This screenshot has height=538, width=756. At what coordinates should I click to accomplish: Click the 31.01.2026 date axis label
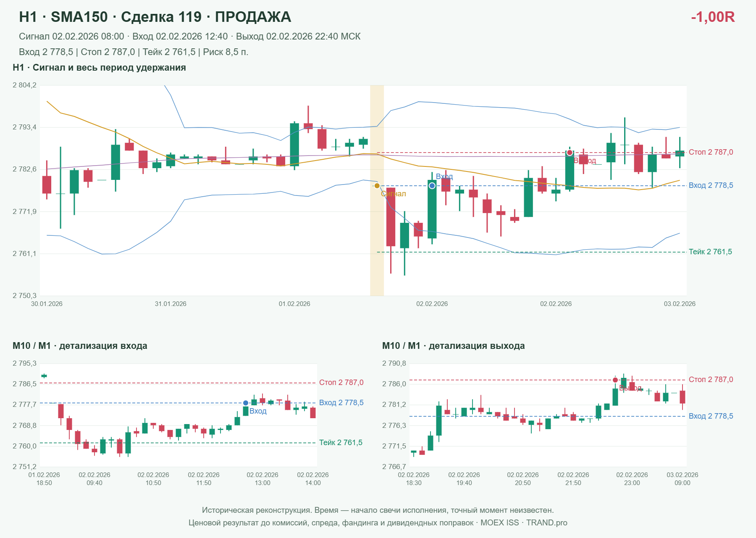click(x=171, y=304)
